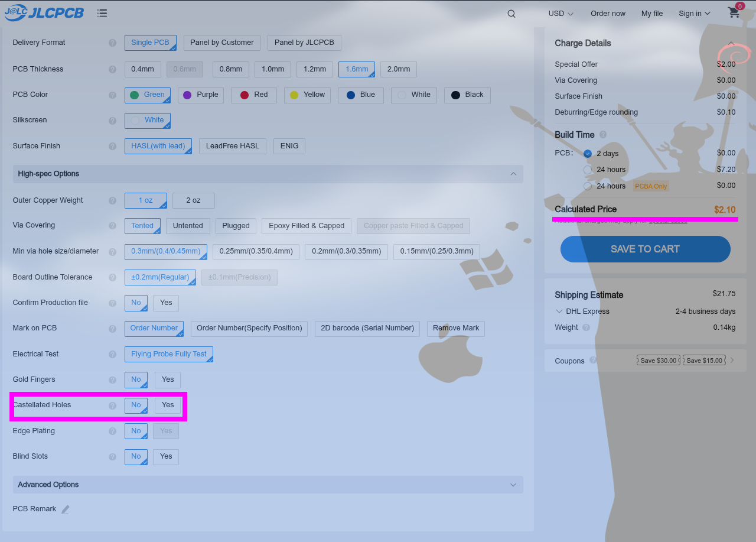
Task: Click help icon next to Coupons
Action: (593, 360)
